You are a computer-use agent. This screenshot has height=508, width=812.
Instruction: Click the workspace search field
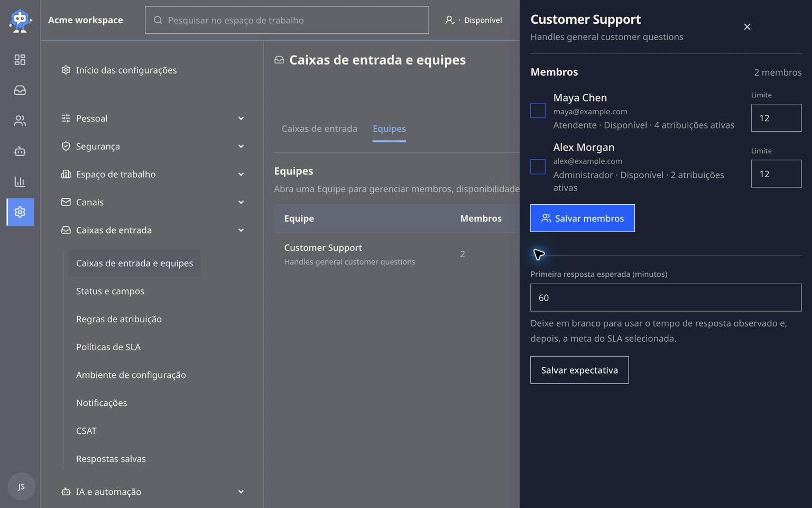287,20
